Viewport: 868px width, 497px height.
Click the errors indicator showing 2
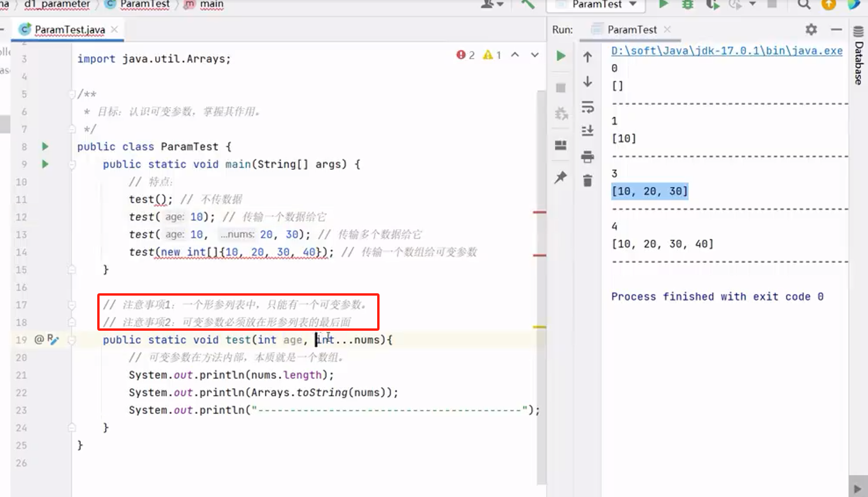(x=466, y=55)
